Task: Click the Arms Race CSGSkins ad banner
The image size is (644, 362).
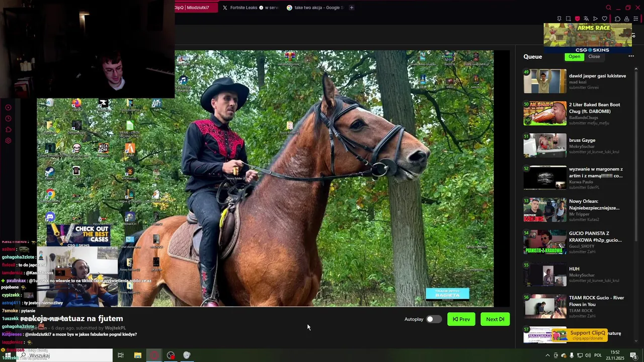Action: (x=588, y=38)
